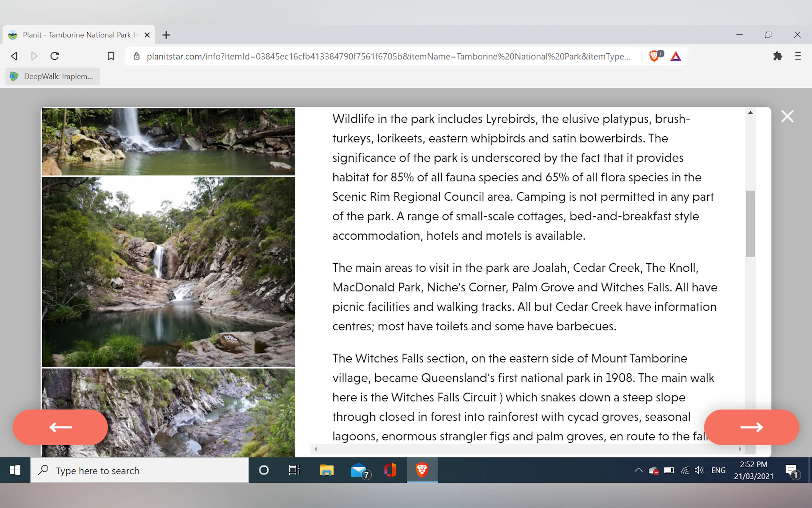Go to next item with right arrow button
812x508 pixels.
tap(751, 427)
